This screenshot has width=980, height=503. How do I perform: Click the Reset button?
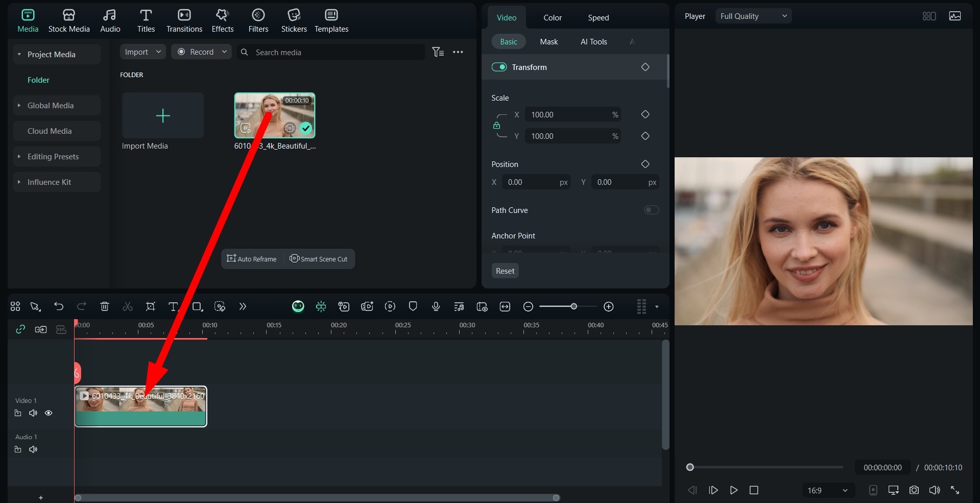tap(505, 271)
